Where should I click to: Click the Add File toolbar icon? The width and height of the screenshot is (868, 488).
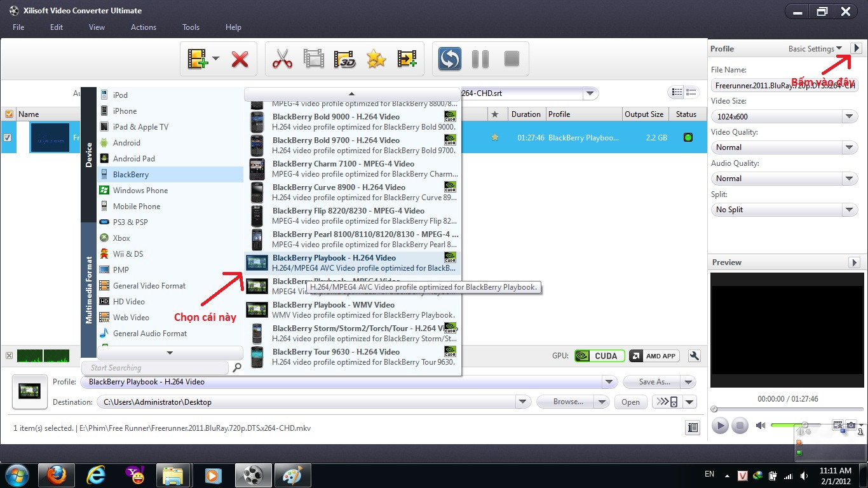pyautogui.click(x=198, y=59)
